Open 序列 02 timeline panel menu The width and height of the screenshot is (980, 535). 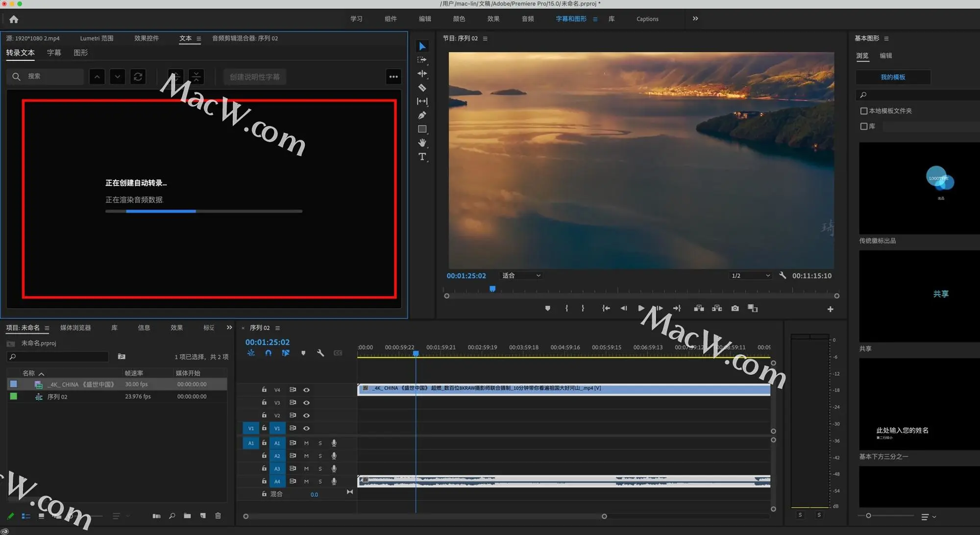pos(277,328)
